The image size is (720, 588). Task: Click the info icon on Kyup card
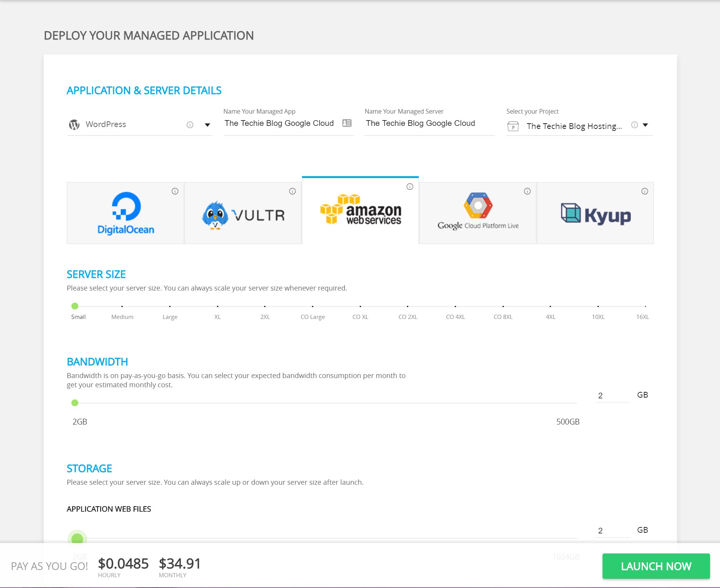coord(645,191)
